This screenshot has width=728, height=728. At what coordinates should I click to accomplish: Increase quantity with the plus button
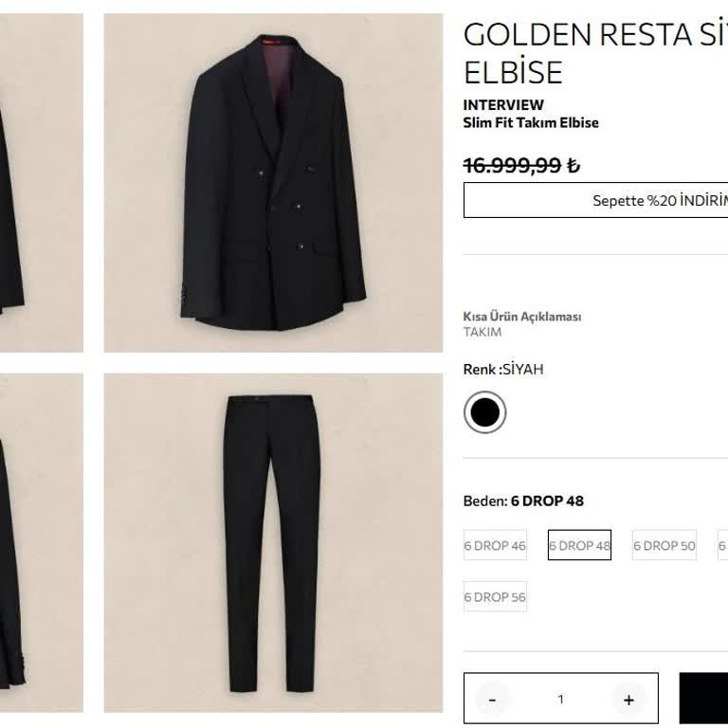pyautogui.click(x=628, y=700)
